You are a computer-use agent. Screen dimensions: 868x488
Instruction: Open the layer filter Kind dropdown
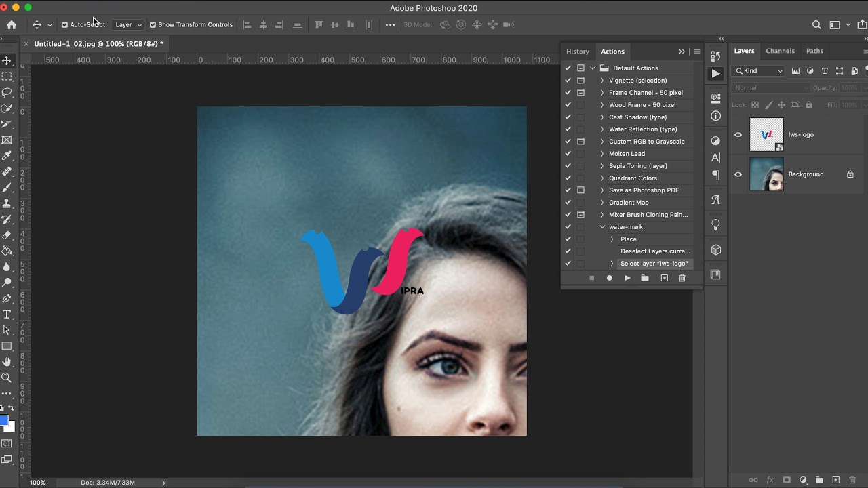point(759,70)
